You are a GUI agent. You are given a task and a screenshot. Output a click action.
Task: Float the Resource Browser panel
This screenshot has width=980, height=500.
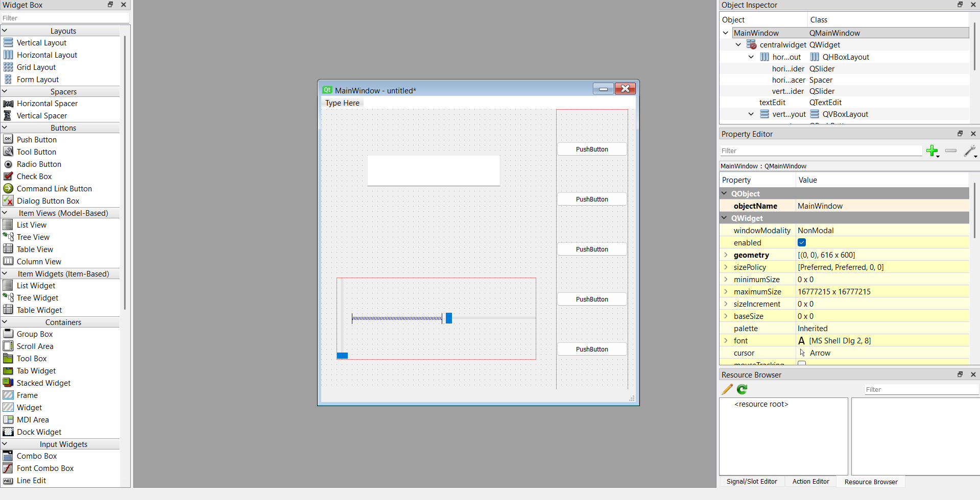pyautogui.click(x=960, y=374)
